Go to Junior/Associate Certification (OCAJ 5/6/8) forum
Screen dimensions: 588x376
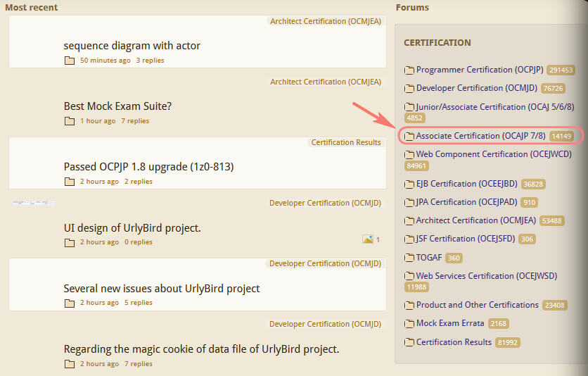[495, 107]
